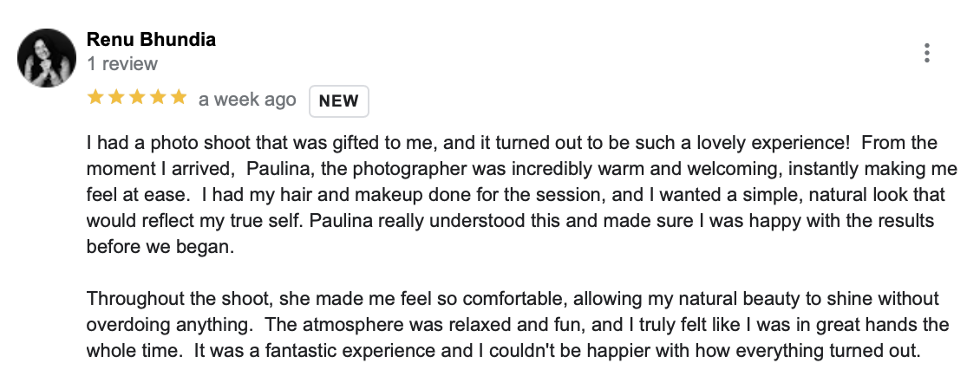This screenshot has height=376, width=980.
Task: Click the first gold rating star
Action: (x=95, y=99)
